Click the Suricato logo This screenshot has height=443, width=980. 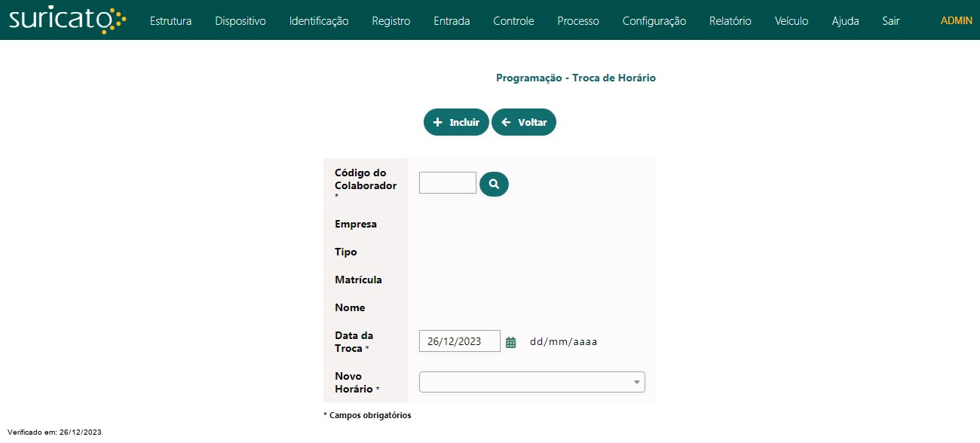(67, 20)
